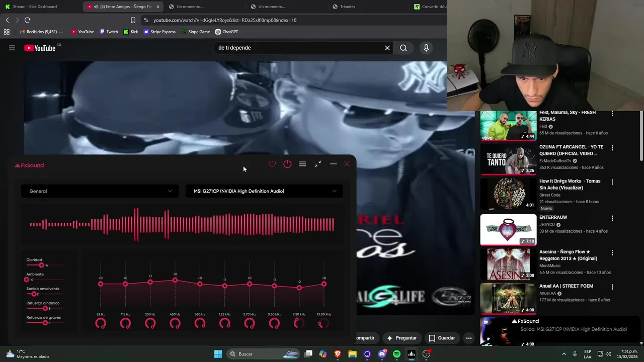Viewport: 644px width, 362px height.
Task: Switch to Stream - Kick Dashboard tab
Action: point(40,7)
